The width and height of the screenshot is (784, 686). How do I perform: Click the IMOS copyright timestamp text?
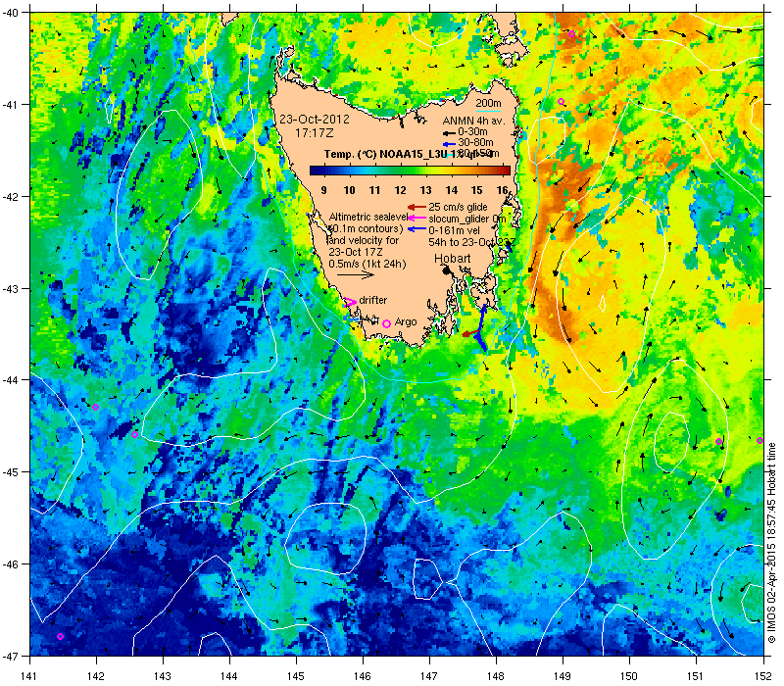pos(771,543)
